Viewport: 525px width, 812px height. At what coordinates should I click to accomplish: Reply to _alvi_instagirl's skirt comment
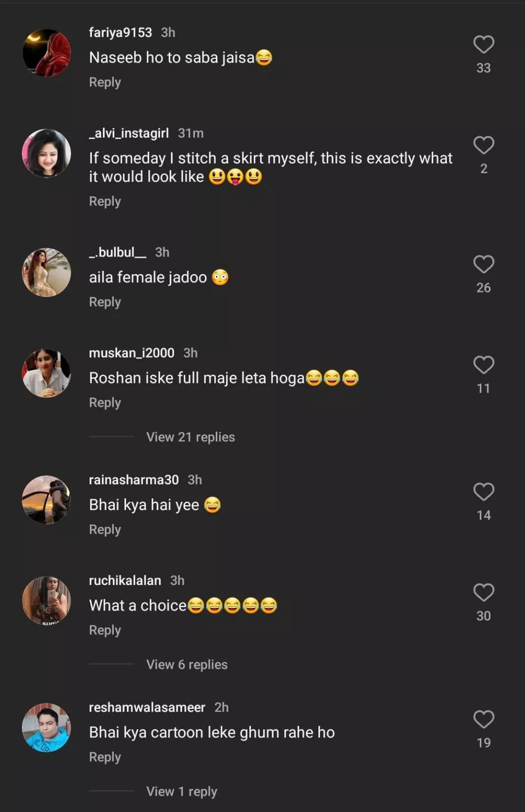click(105, 202)
